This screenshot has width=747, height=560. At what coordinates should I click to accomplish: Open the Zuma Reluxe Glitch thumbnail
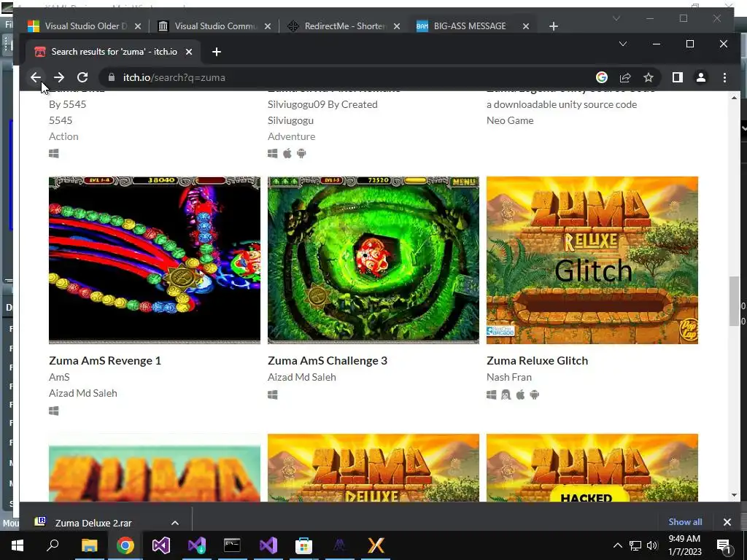(x=592, y=260)
